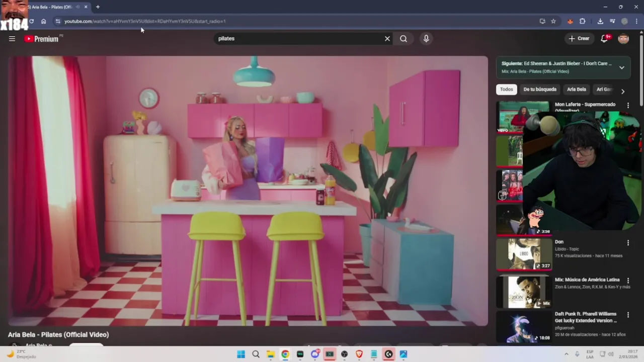Click the 'Don' video title
The width and height of the screenshot is (644, 362).
coord(559,242)
